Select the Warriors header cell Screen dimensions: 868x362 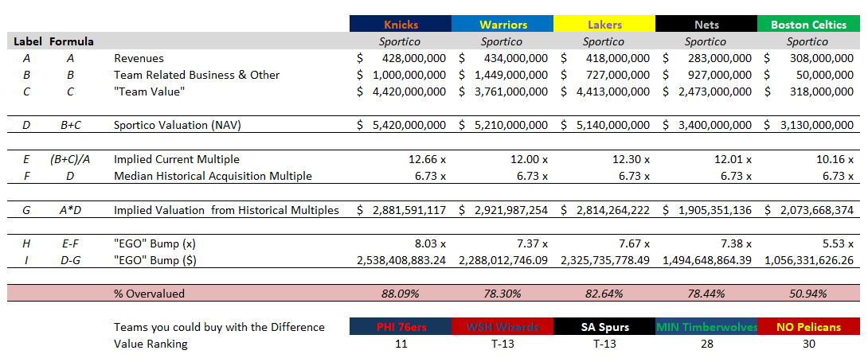[x=502, y=25]
